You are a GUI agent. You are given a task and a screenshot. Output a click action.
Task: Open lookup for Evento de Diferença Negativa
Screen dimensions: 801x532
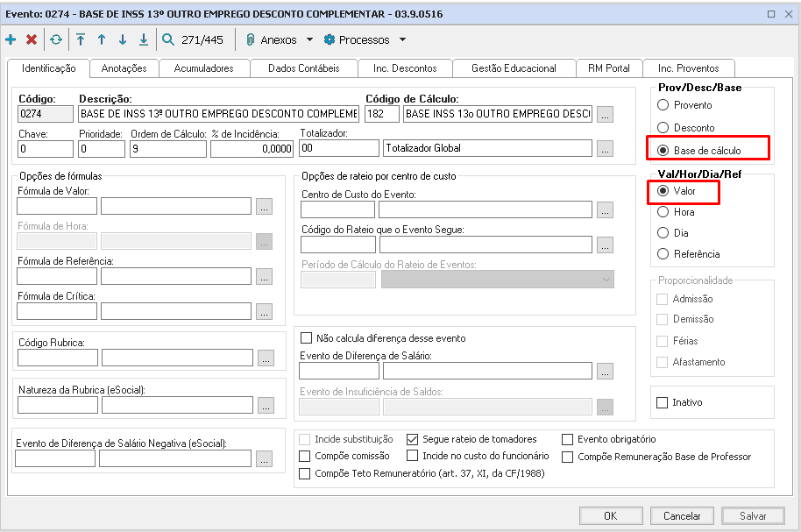(264, 459)
